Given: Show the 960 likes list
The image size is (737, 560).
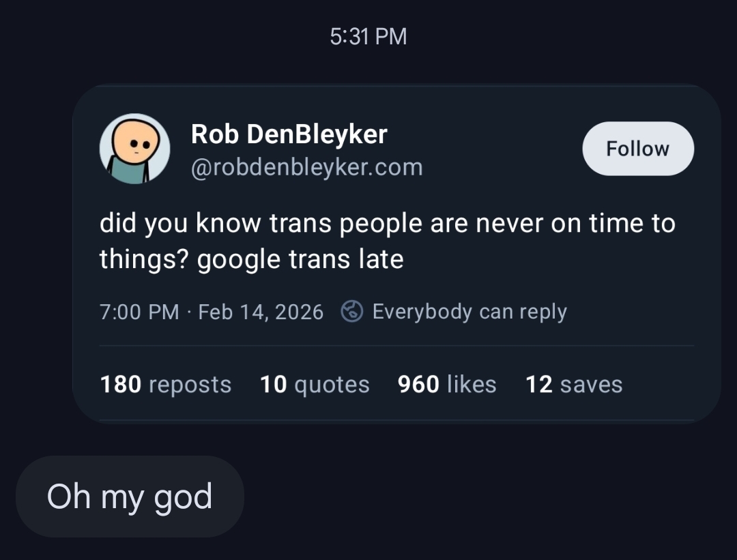Looking at the screenshot, I should click(x=447, y=384).
